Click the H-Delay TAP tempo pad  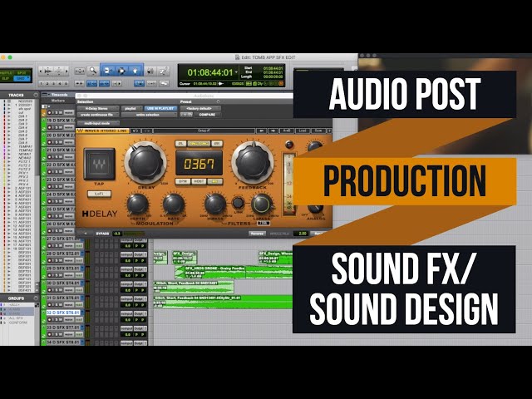tap(100, 164)
